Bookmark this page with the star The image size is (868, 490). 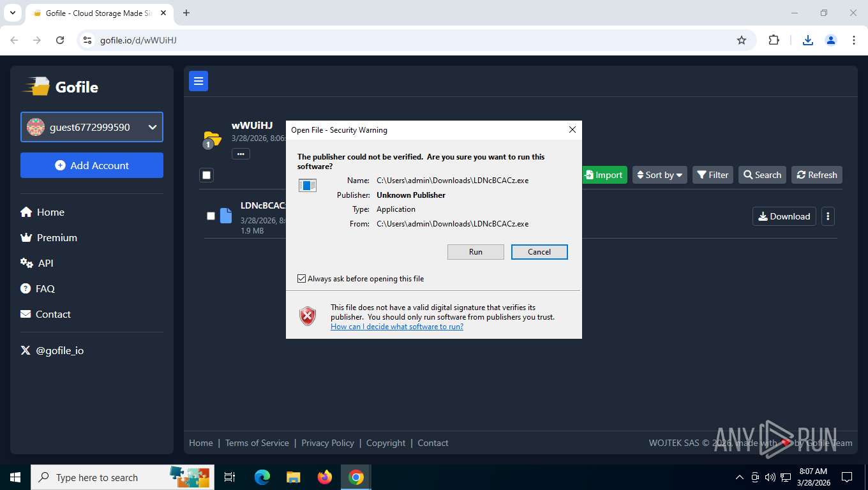(742, 40)
